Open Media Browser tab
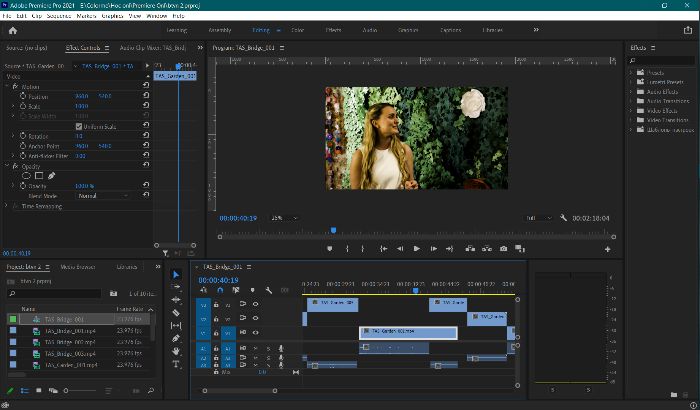The width and height of the screenshot is (700, 410). tap(78, 267)
